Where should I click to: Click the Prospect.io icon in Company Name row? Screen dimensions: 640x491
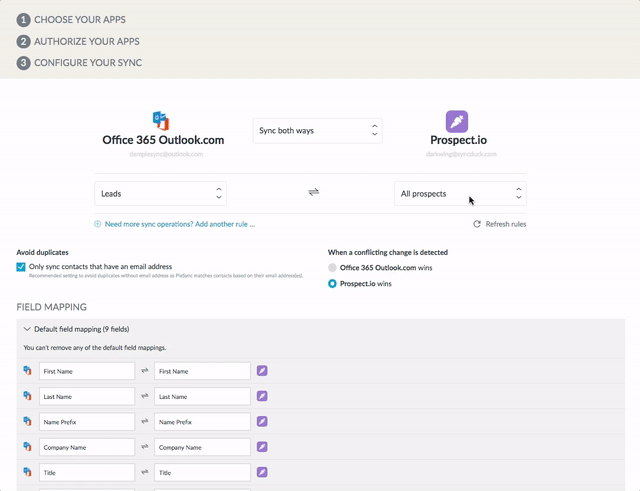click(262, 447)
